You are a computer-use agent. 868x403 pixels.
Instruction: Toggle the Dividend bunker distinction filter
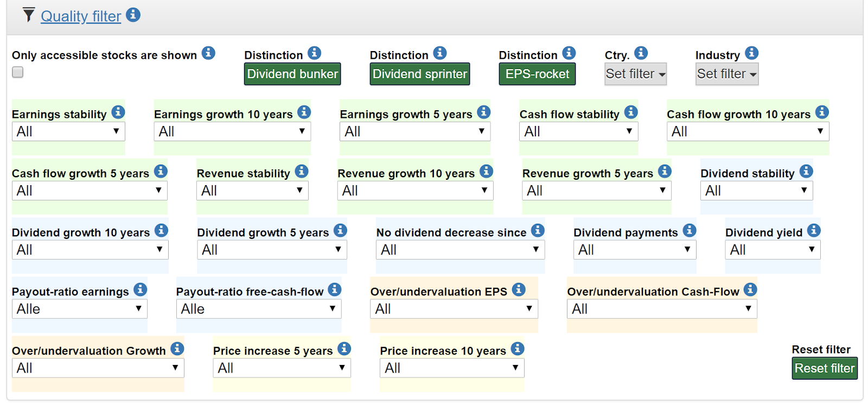(x=292, y=74)
